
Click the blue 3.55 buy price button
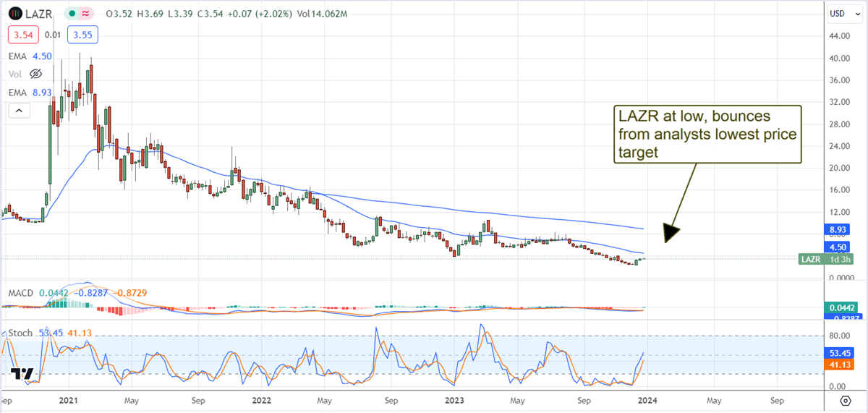tap(82, 34)
